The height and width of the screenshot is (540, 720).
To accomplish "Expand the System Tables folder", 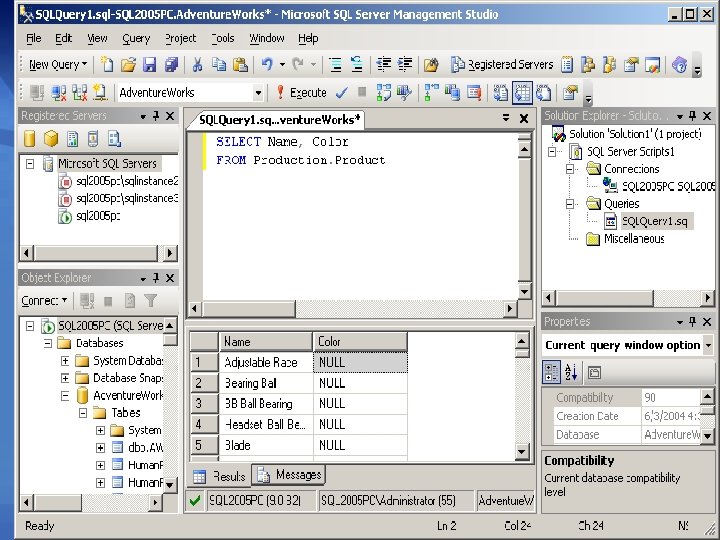I will click(x=100, y=431).
